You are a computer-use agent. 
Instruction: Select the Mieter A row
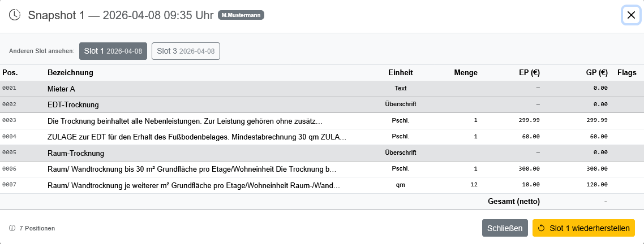tap(322, 89)
